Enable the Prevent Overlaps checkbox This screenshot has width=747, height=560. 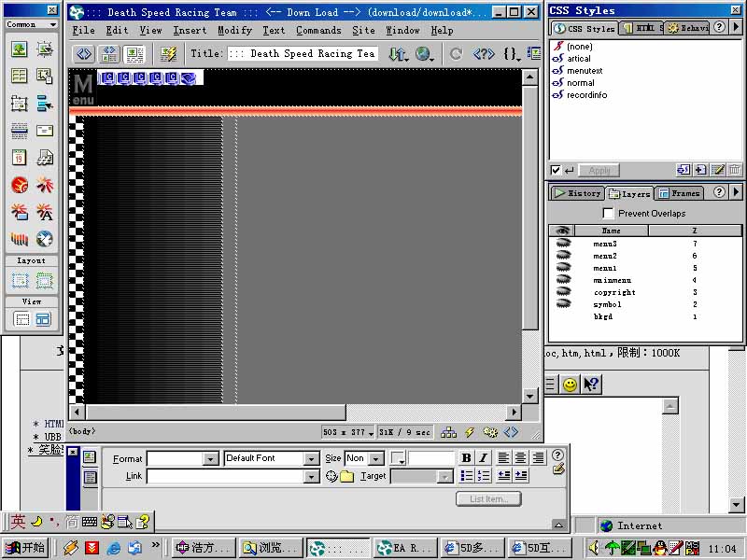608,214
